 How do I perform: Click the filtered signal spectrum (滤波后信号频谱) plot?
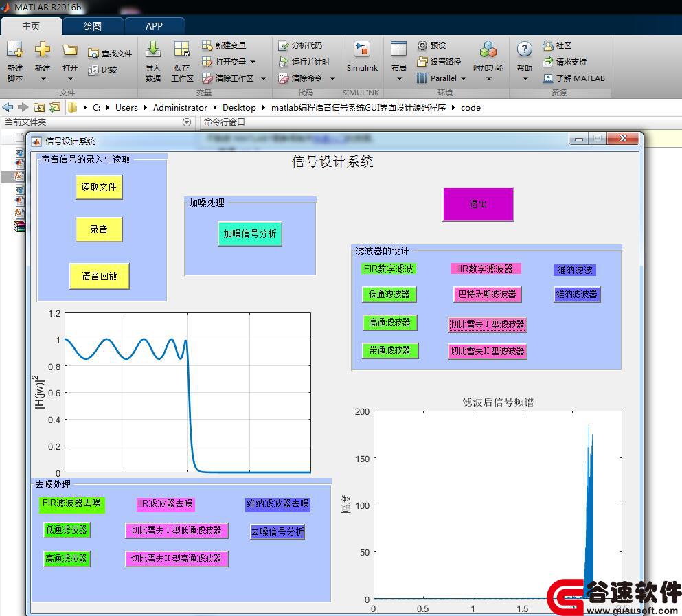point(498,505)
